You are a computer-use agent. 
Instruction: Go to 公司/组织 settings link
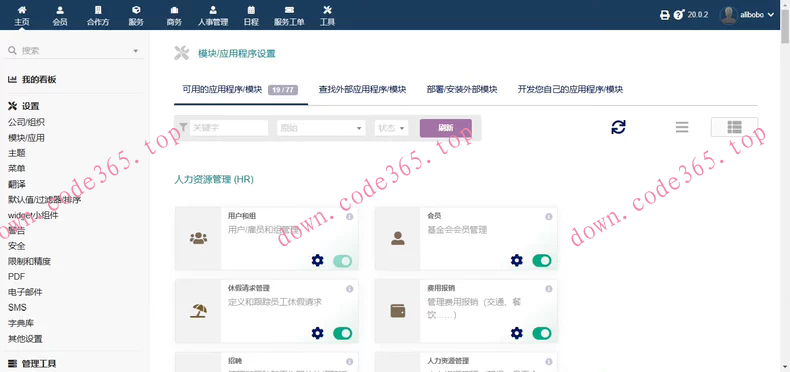[26, 122]
